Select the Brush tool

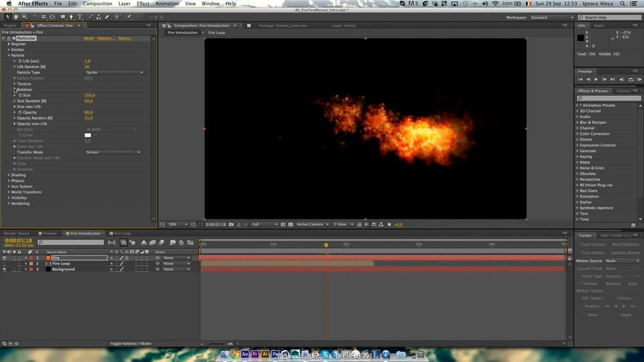pos(91,17)
